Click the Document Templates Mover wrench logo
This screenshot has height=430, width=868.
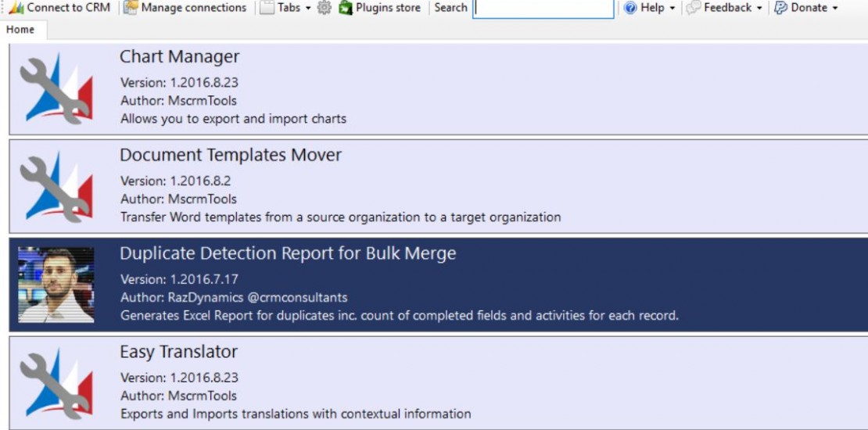click(56, 187)
